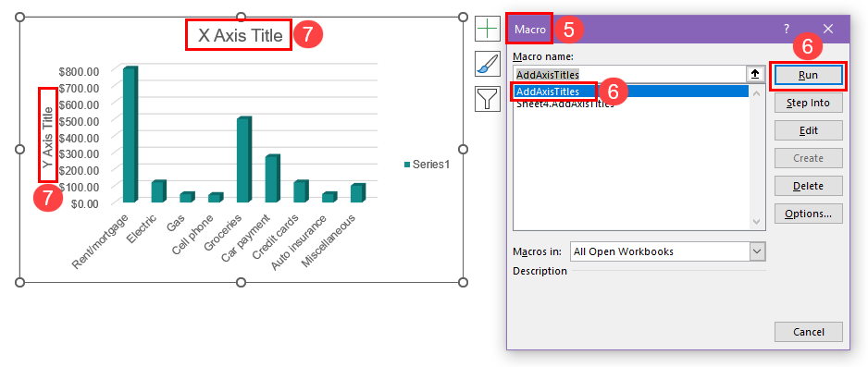Select the vertical Y Axis Title
The height and width of the screenshot is (367, 868).
[49, 137]
